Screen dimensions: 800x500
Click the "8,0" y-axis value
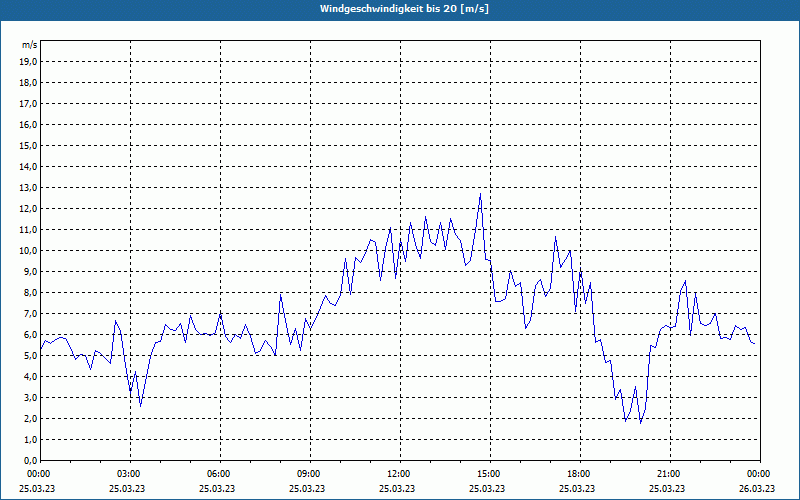coord(31,293)
